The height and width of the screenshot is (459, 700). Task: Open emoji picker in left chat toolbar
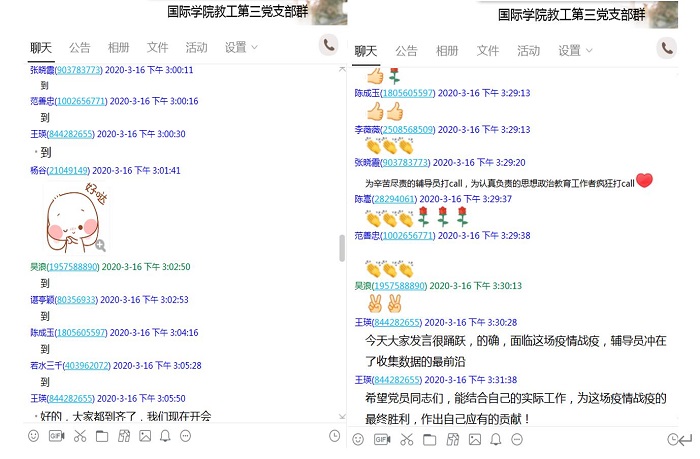33,436
